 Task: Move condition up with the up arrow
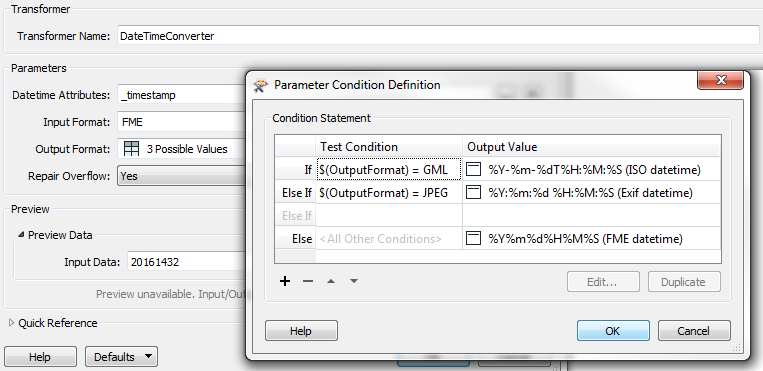pyautogui.click(x=331, y=281)
